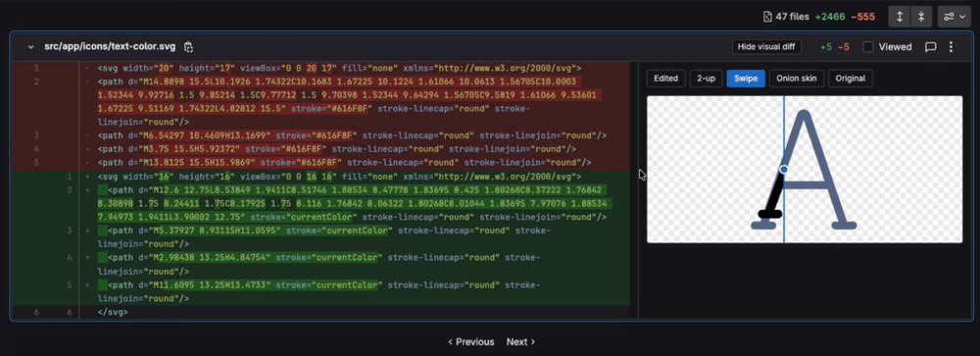Copy the text-color.svg file path
The width and height of the screenshot is (980, 356).
pos(188,47)
